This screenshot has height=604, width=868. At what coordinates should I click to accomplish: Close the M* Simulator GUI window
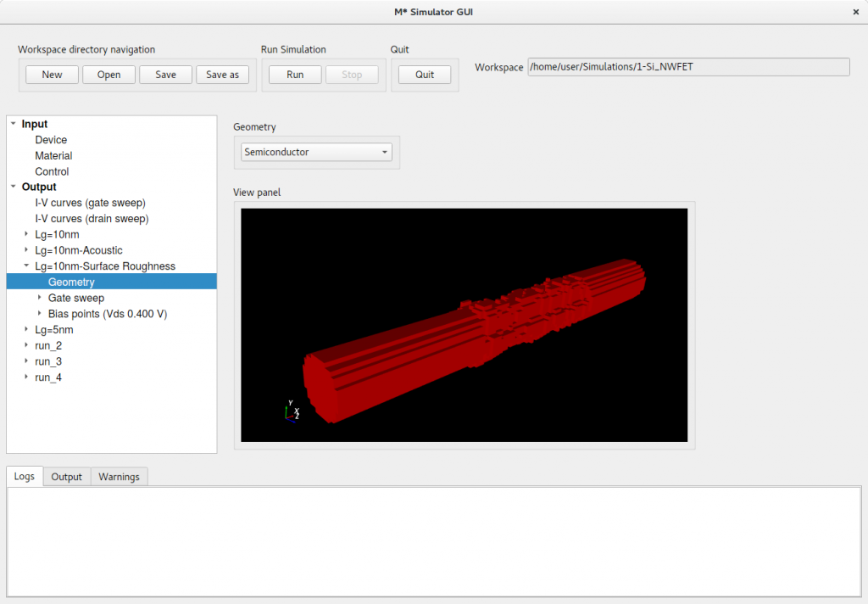pos(856,12)
